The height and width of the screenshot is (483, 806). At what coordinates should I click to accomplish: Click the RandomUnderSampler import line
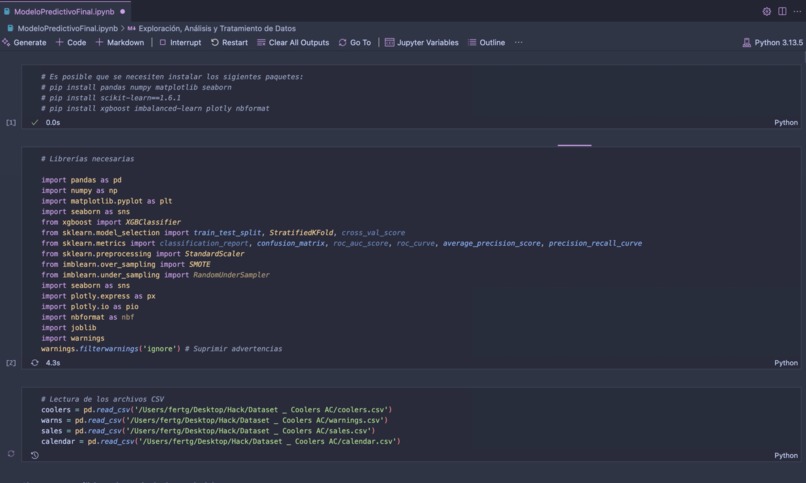click(x=155, y=275)
